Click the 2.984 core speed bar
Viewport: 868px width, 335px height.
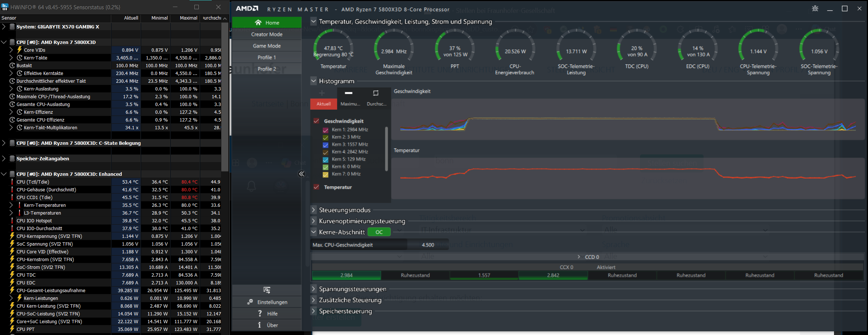coord(346,275)
